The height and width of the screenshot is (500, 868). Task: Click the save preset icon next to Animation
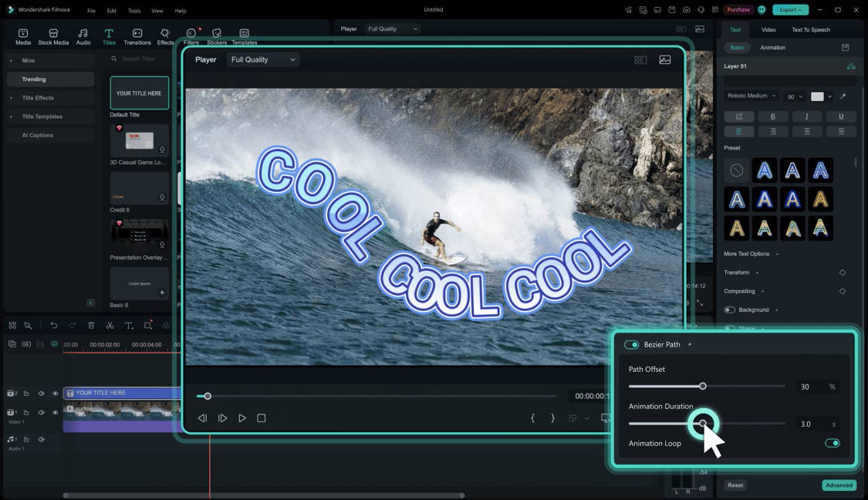(x=846, y=48)
